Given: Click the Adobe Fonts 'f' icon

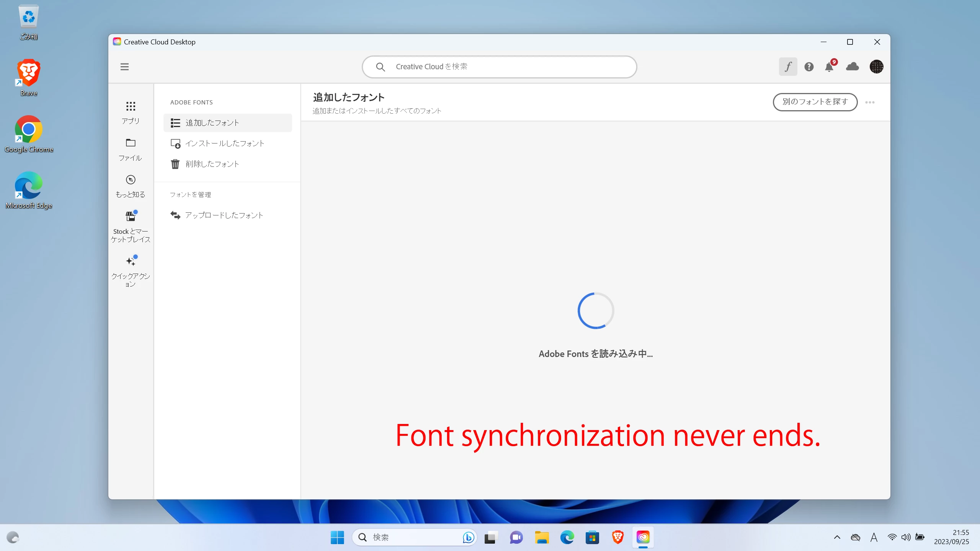Looking at the screenshot, I should tap(788, 67).
